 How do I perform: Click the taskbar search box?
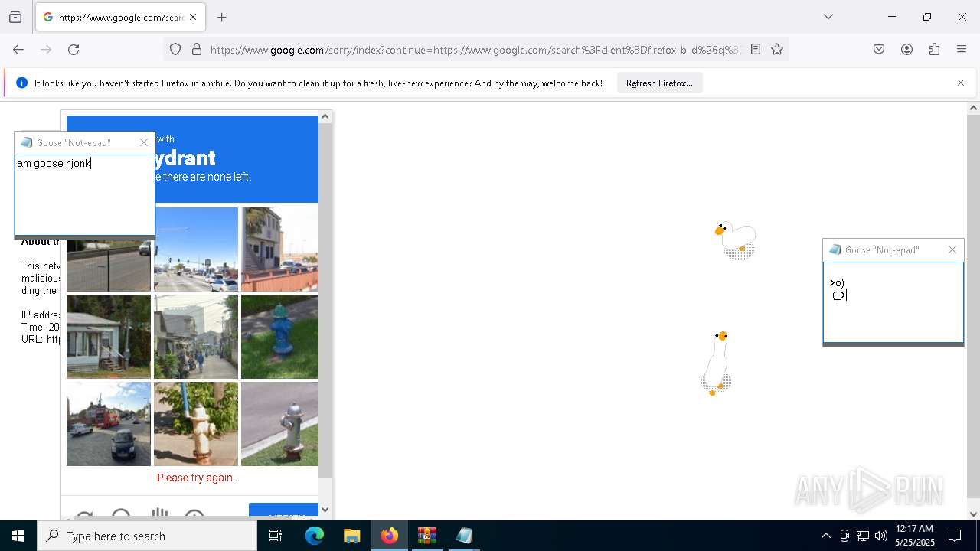[147, 536]
